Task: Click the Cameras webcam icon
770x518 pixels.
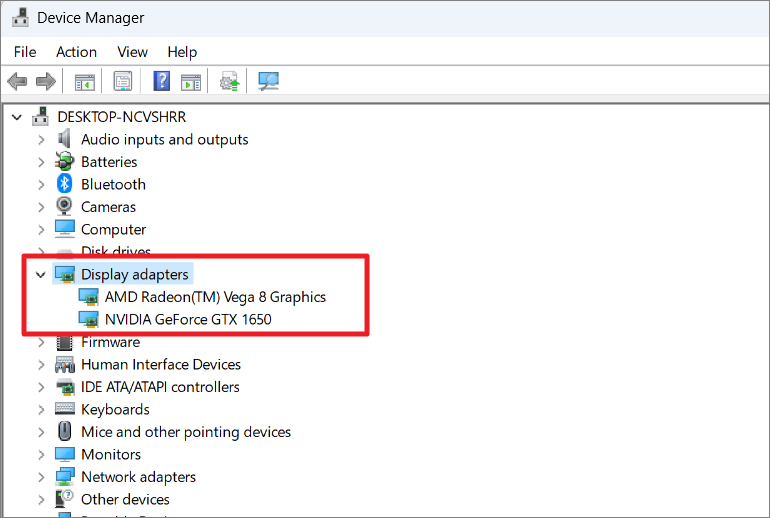Action: pos(64,206)
